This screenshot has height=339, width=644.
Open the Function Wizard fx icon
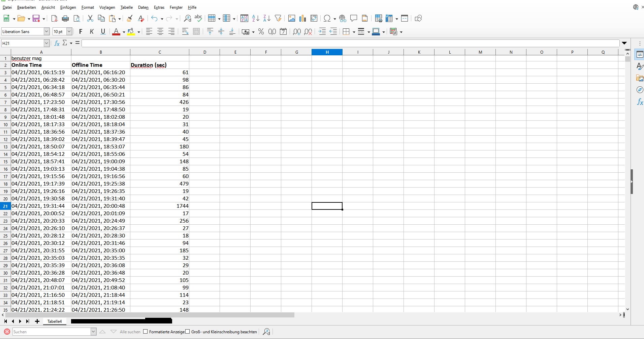57,43
